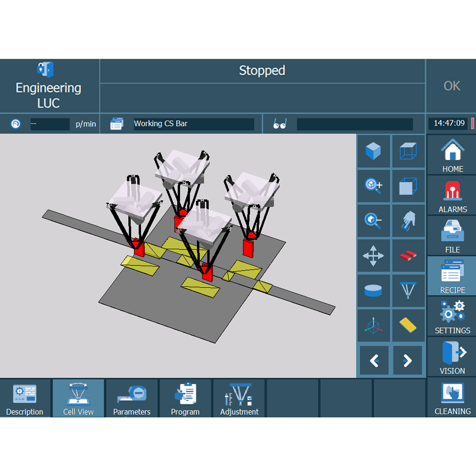
Task: Switch to the Parameters tab
Action: click(132, 398)
